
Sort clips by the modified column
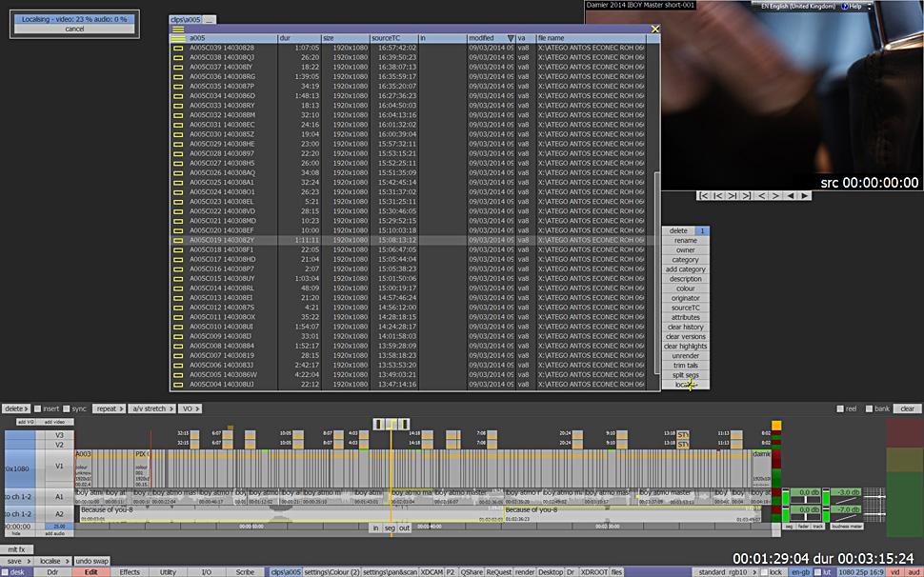[x=490, y=38]
